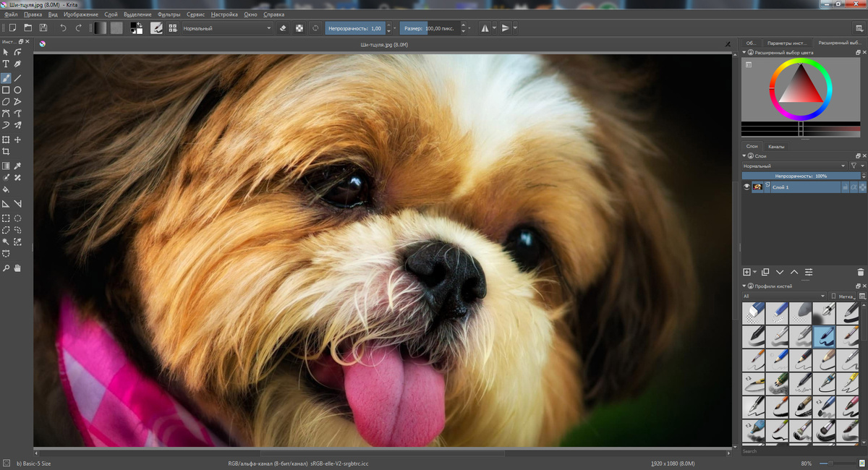Switch to Параметры инструмента tab
Image resolution: width=868 pixels, height=470 pixels.
point(787,43)
